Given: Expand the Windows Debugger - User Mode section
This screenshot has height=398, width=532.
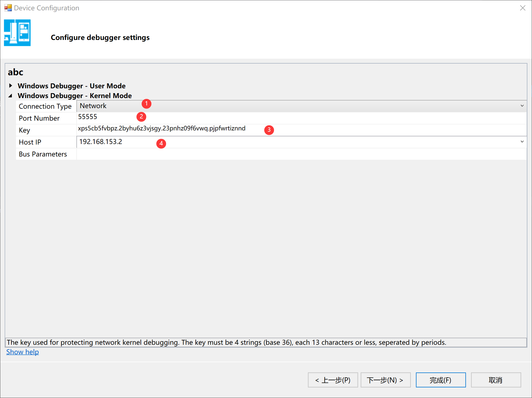Looking at the screenshot, I should pyautogui.click(x=10, y=85).
